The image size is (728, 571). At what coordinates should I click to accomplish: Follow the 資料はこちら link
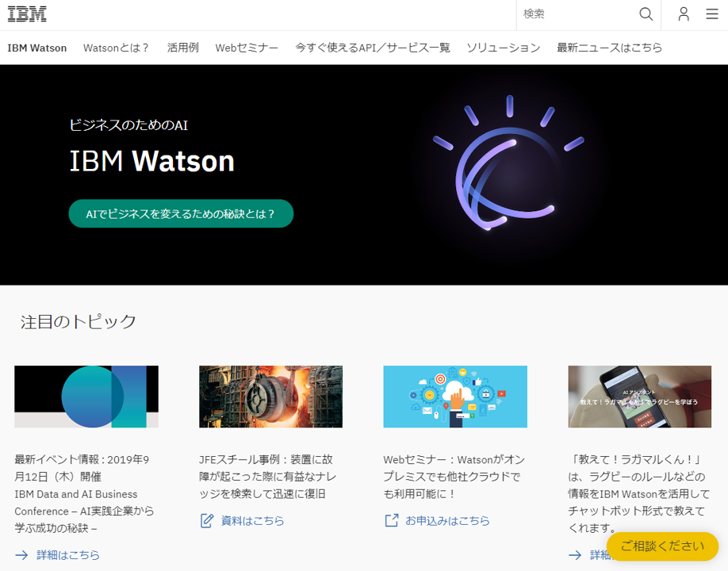(x=252, y=520)
